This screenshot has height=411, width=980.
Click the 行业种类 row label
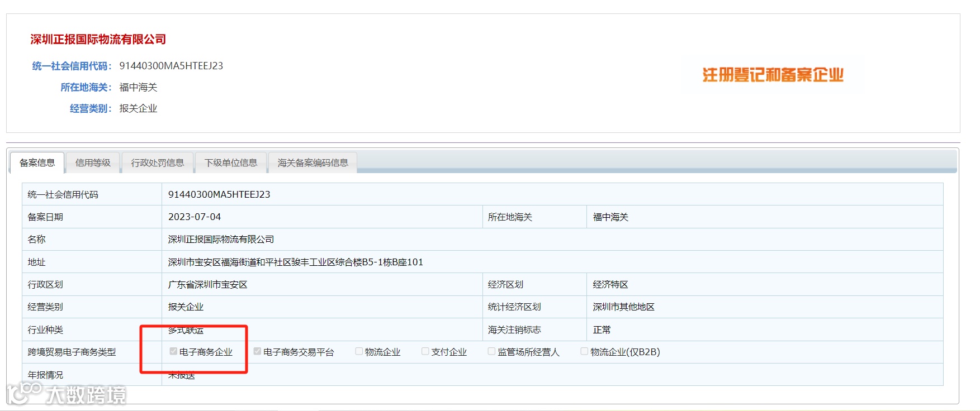45,330
